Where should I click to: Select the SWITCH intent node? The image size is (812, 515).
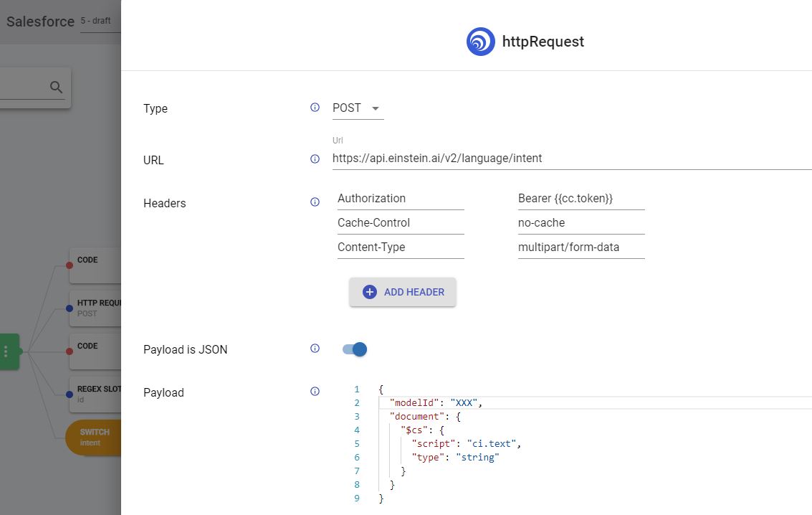(93, 438)
